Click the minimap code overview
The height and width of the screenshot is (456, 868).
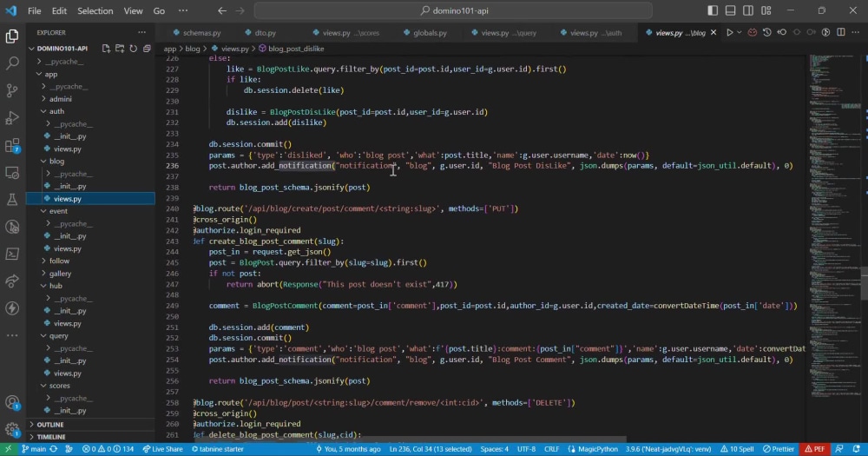pos(835,221)
